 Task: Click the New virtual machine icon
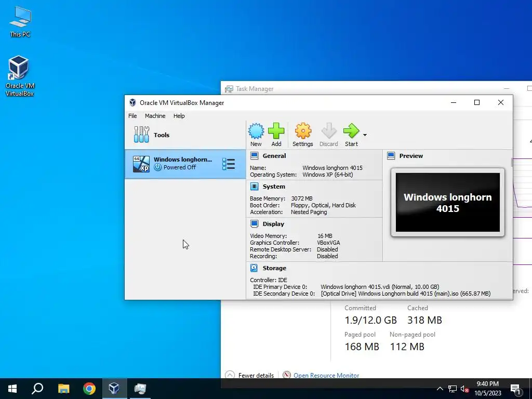(x=256, y=135)
